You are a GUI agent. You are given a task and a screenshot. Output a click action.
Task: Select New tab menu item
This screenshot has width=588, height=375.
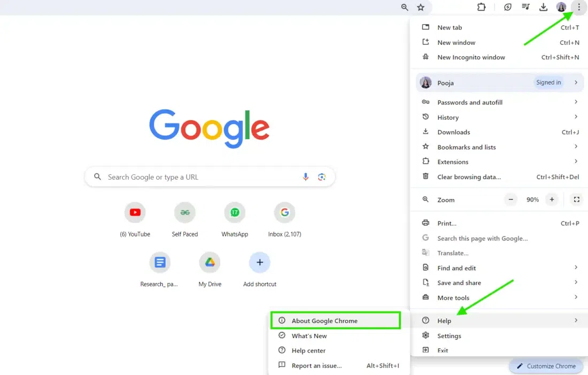500,27
